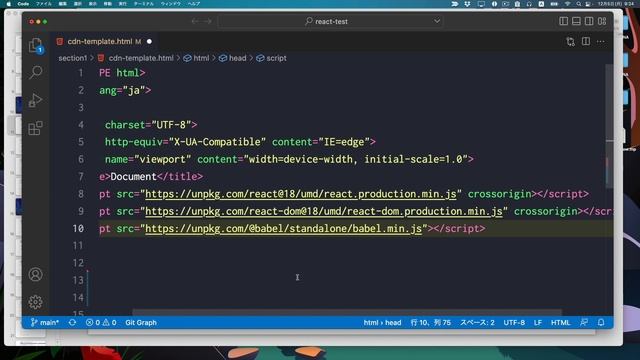This screenshot has height=360, width=640.
Task: Click line number 5 in the gutter
Action: pyautogui.click(x=81, y=142)
